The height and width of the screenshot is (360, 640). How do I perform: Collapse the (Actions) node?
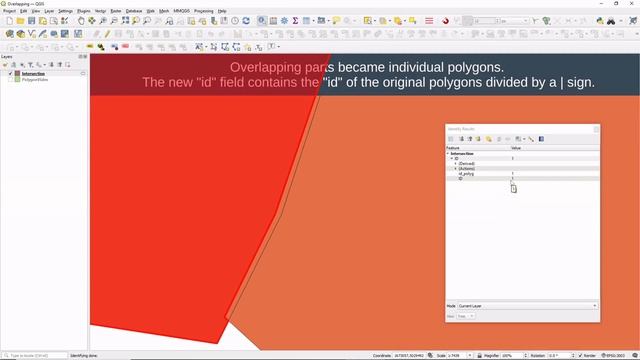pos(456,169)
